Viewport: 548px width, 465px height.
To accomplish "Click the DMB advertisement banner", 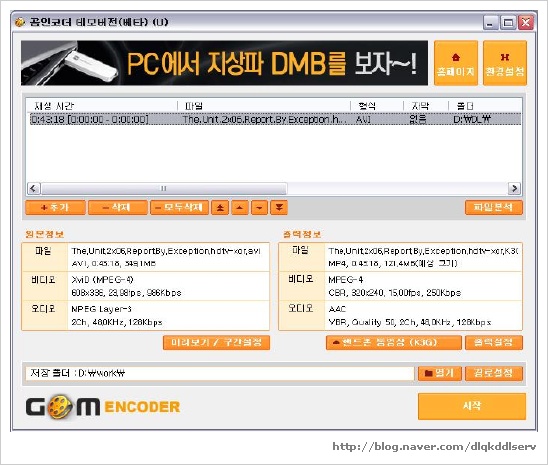I will [224, 63].
